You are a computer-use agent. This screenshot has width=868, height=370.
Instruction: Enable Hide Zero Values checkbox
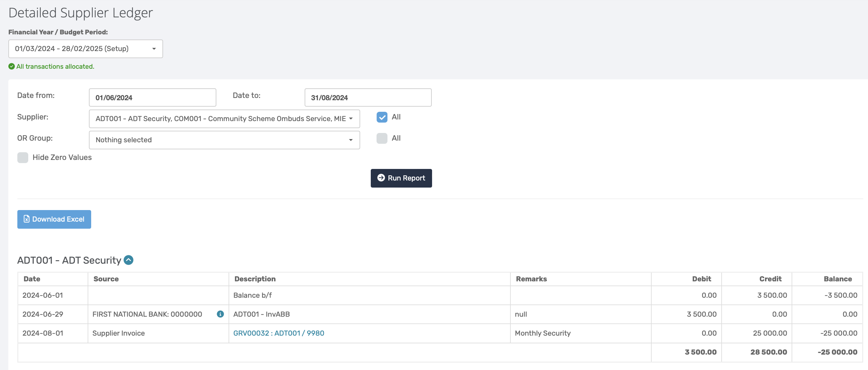[x=22, y=157]
